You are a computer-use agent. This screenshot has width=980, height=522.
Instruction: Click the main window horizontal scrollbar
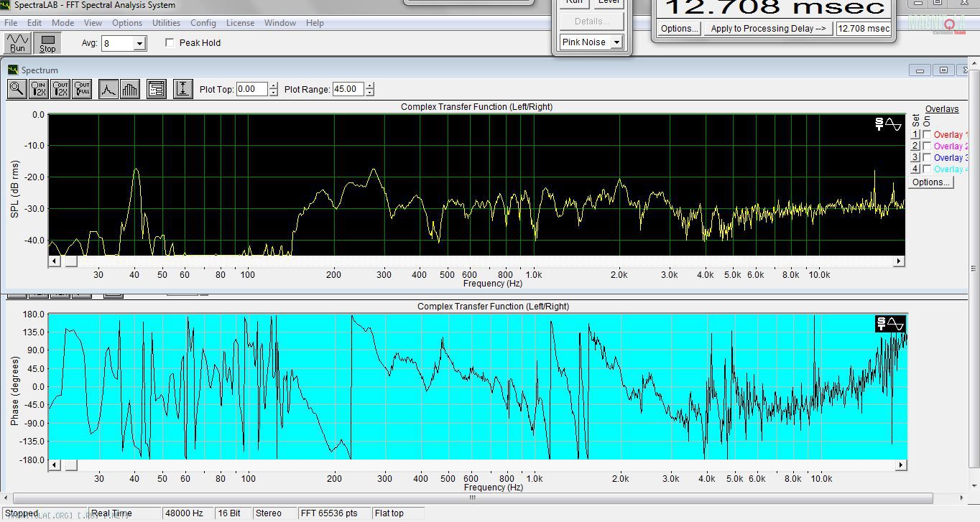point(473,498)
